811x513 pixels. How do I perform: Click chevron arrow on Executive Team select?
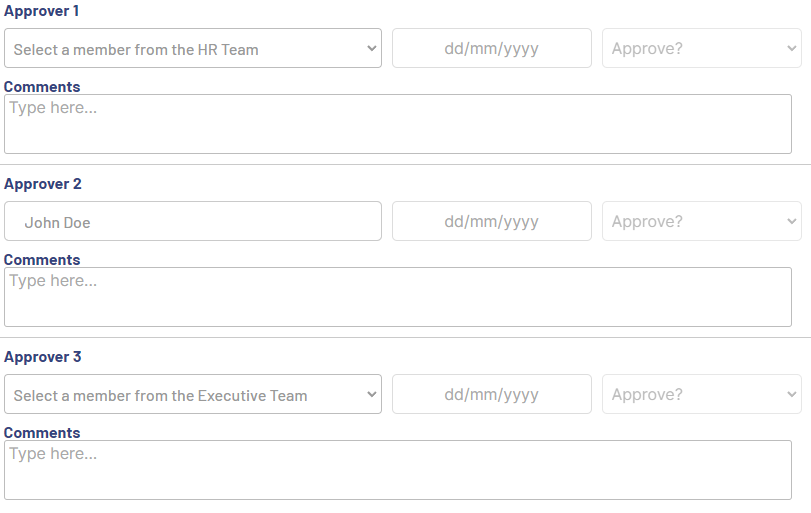[371, 395]
